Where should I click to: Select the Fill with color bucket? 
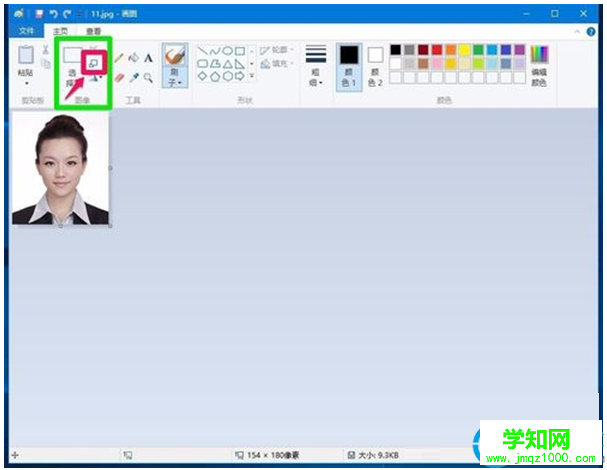coord(134,58)
